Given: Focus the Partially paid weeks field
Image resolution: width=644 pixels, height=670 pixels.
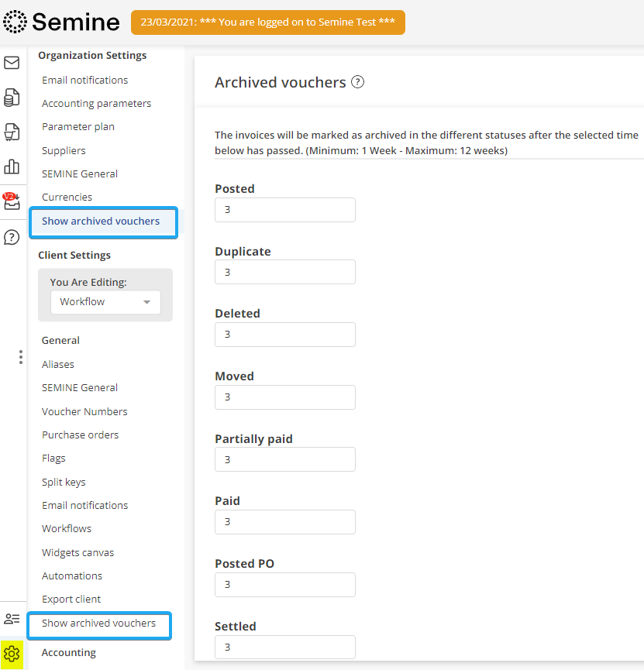Looking at the screenshot, I should (284, 459).
